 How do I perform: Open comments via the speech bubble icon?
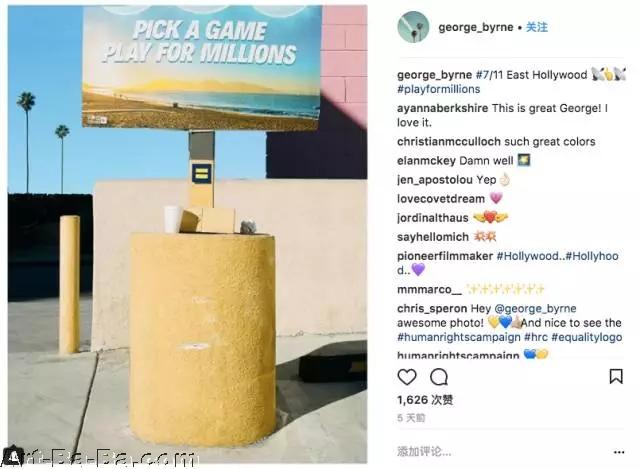[x=439, y=377]
